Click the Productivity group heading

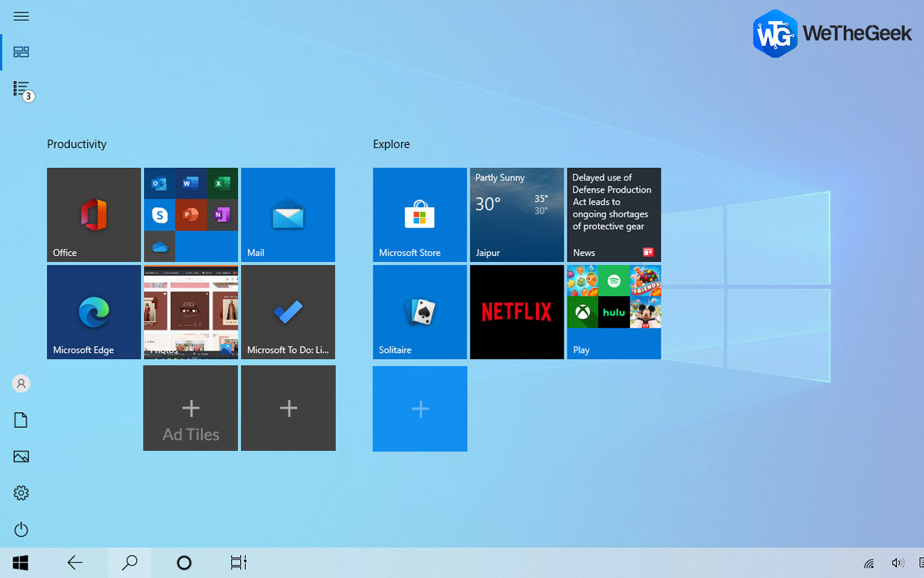pos(77,144)
